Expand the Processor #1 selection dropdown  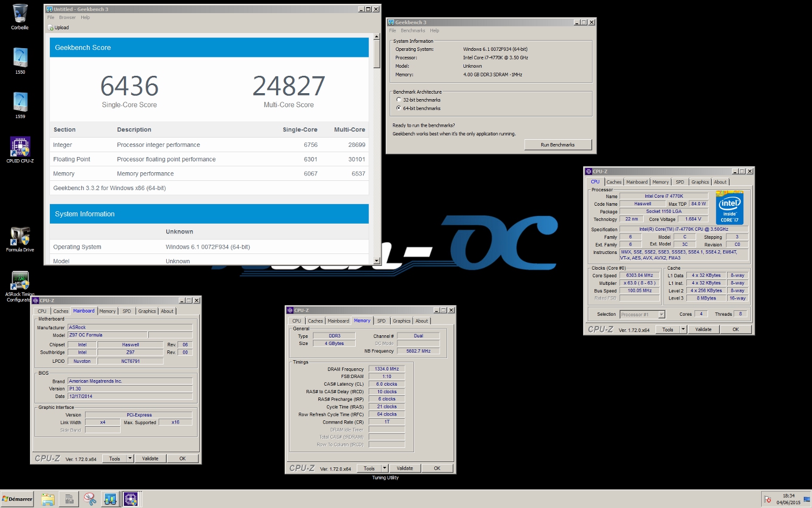coord(662,315)
